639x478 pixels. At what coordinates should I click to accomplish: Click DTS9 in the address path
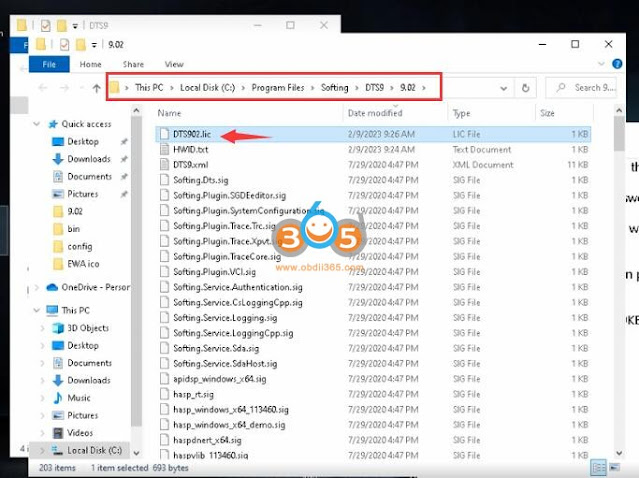pos(374,88)
